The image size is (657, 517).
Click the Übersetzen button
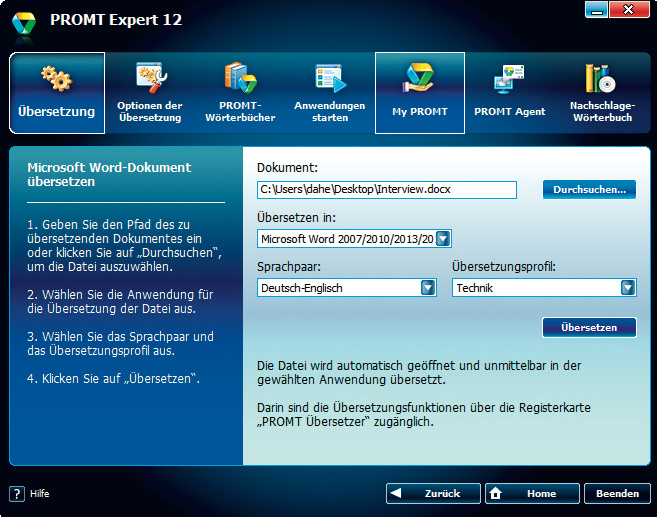(588, 328)
